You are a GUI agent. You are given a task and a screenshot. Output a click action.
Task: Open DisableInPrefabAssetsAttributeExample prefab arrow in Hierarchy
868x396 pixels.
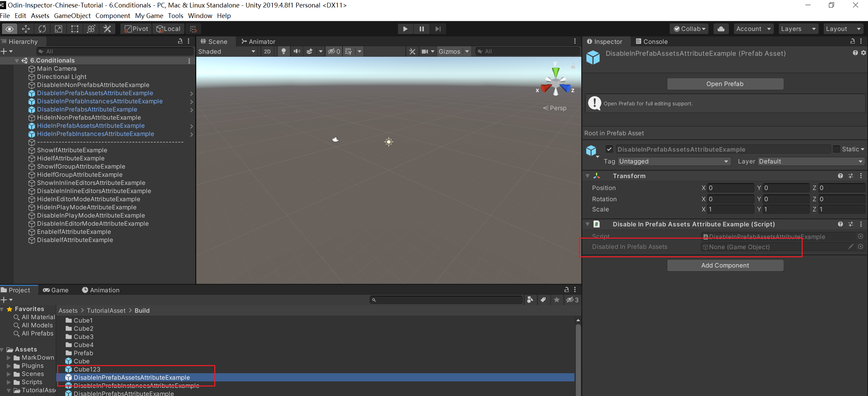tap(191, 93)
